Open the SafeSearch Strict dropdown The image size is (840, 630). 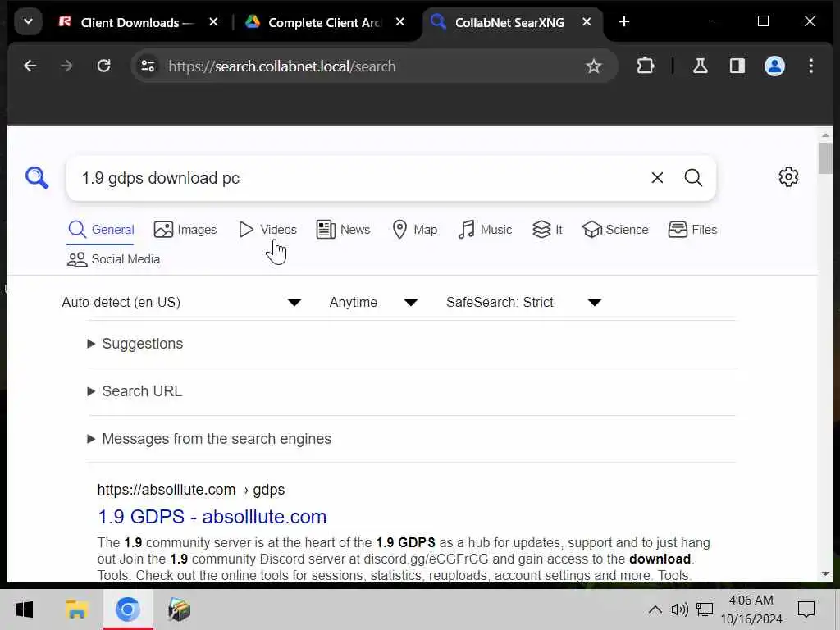point(524,302)
